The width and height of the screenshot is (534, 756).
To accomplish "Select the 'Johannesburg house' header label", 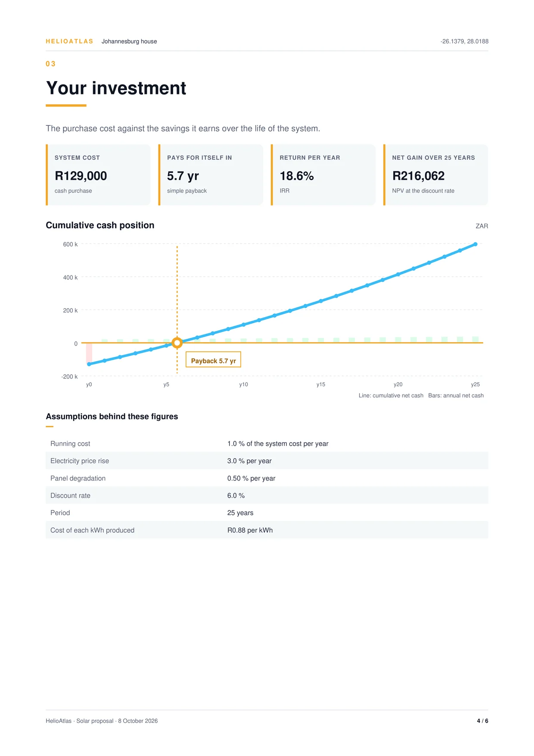I will point(129,41).
